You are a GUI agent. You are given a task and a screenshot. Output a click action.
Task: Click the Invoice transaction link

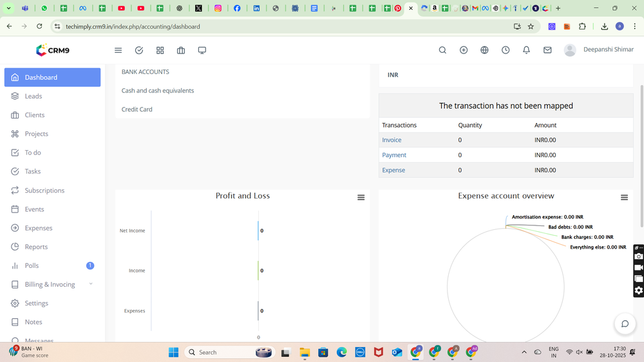[x=392, y=140]
